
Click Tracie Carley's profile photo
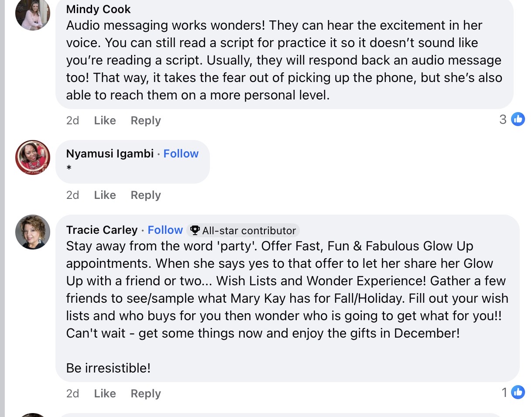point(33,232)
